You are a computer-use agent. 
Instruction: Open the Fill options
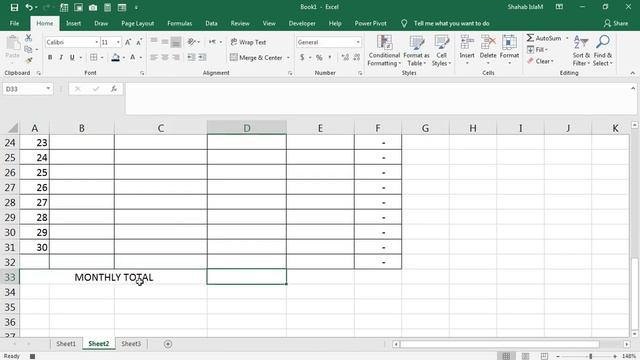(537, 49)
